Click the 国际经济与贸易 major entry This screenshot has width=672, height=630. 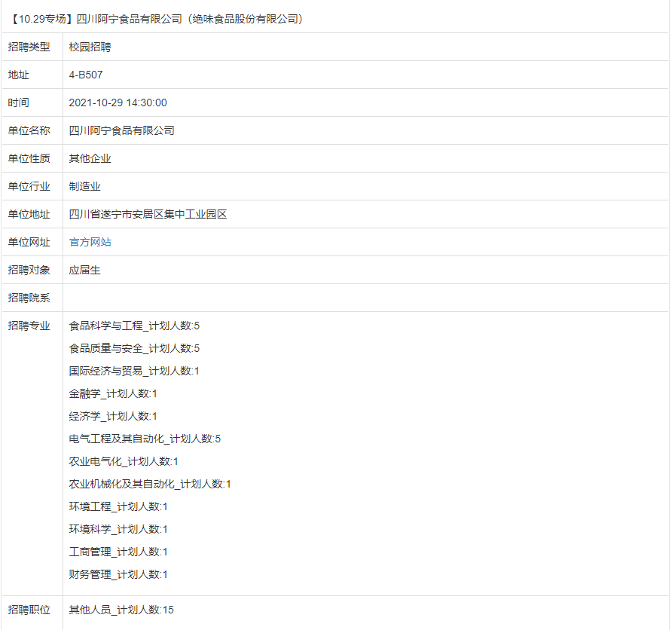(x=134, y=371)
